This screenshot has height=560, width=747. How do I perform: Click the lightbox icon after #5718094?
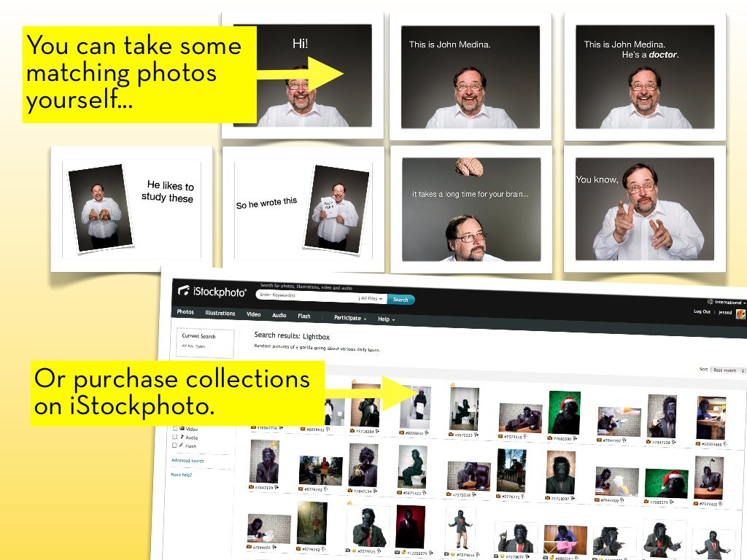tap(377, 432)
